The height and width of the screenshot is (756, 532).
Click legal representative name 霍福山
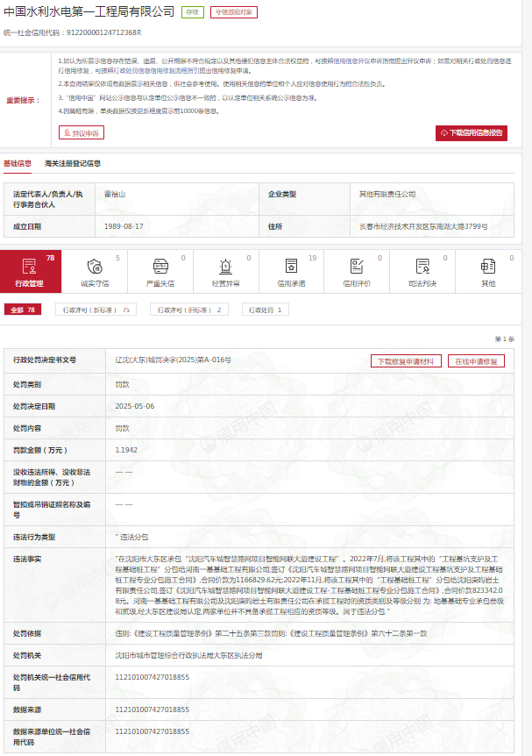coord(115,195)
